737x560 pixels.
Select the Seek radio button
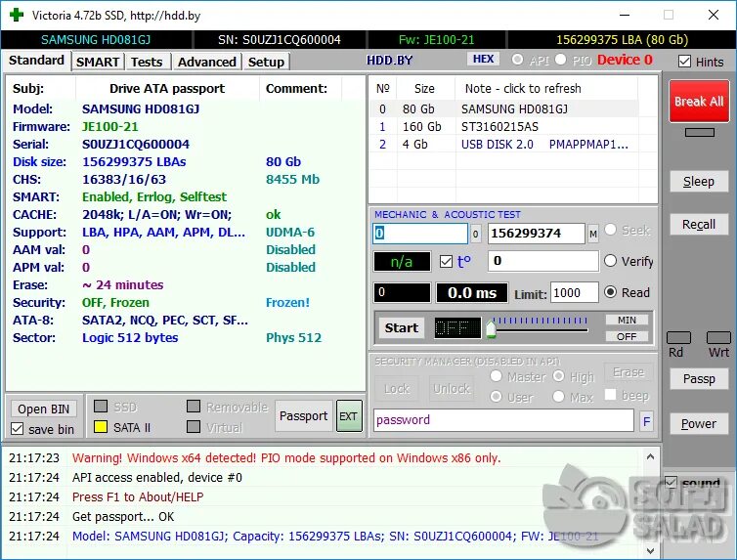[x=610, y=230]
